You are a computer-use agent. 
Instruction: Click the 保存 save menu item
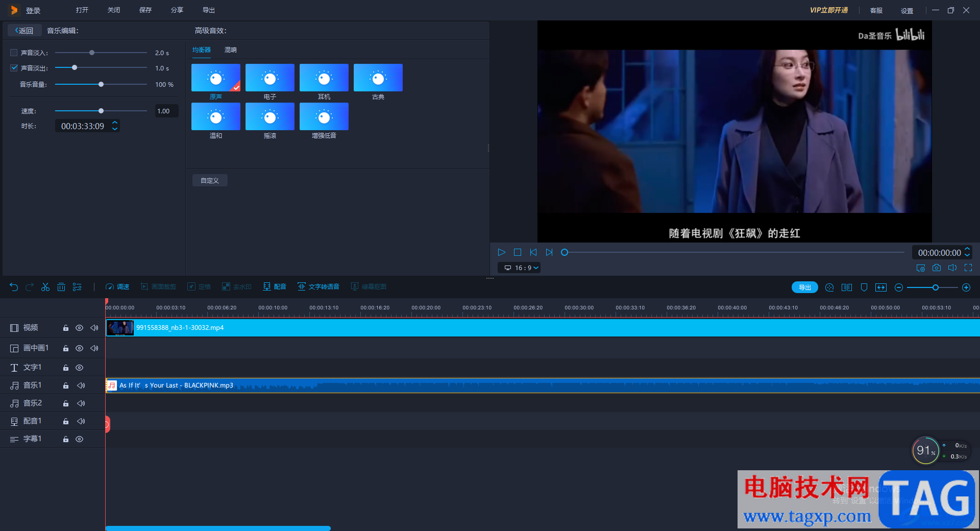pos(145,10)
